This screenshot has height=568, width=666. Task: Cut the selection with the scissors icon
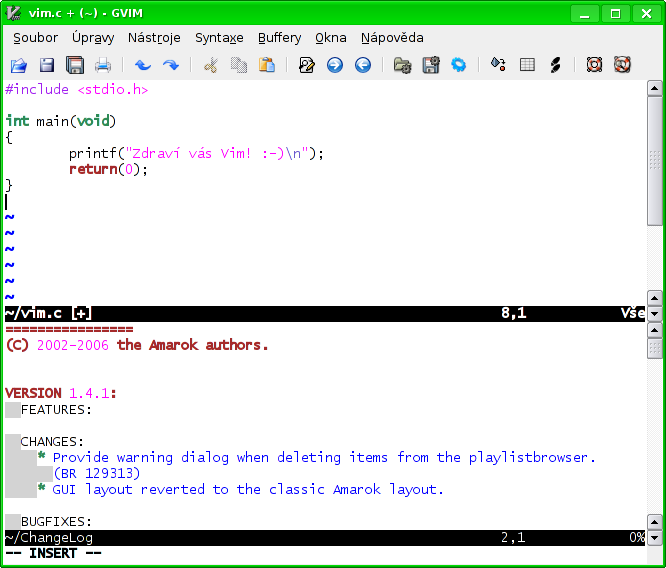tap(211, 65)
